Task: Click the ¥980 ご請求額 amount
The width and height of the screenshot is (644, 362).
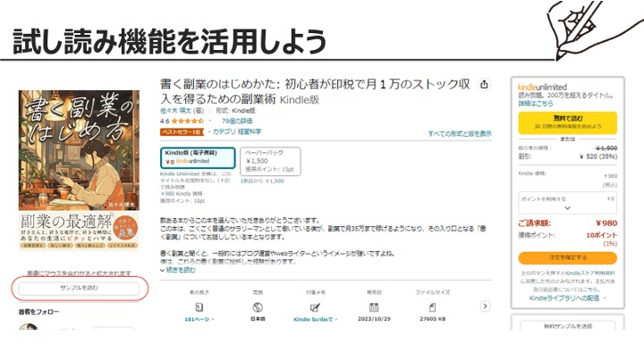Action: tap(606, 223)
